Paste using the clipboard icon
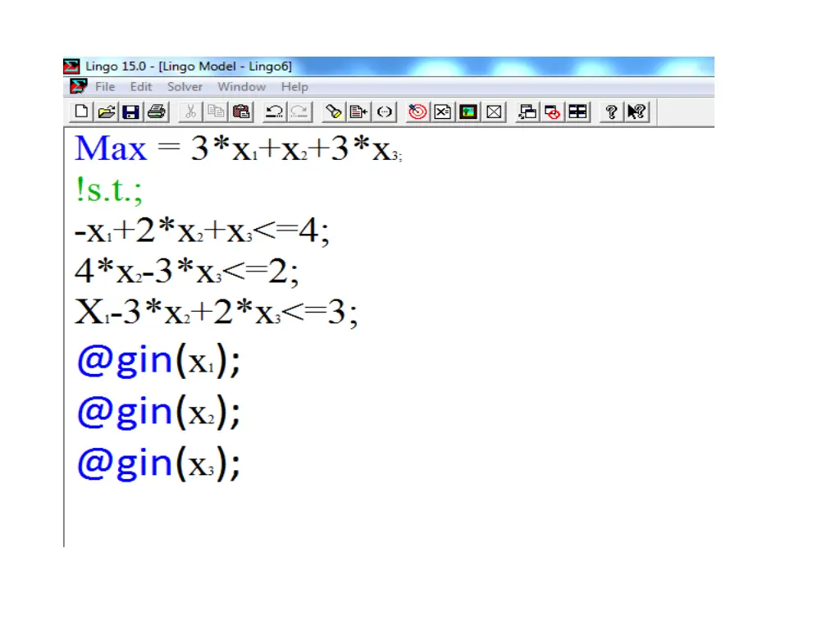The image size is (840, 630). [x=242, y=112]
